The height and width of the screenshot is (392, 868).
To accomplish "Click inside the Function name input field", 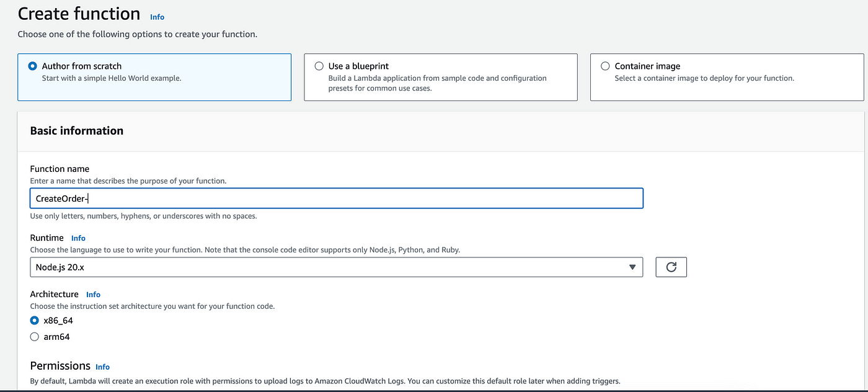I will tap(337, 198).
